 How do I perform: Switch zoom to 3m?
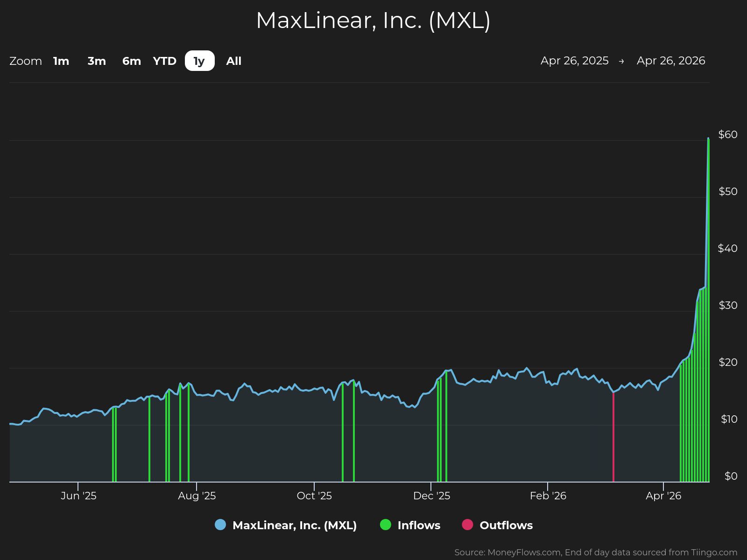tap(97, 61)
